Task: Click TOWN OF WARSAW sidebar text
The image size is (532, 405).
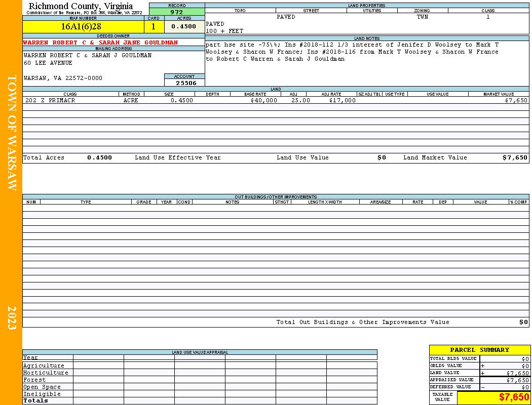Action: [12, 133]
